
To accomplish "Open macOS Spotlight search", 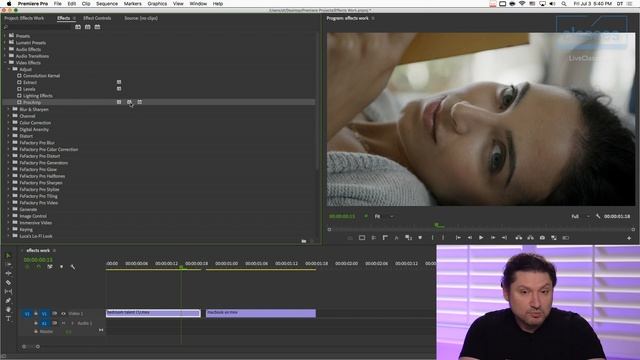I will [564, 4].
